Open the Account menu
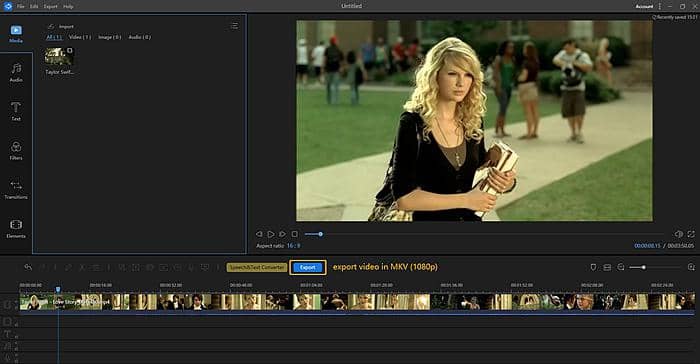Viewport: 700px width, 364px height. pyautogui.click(x=644, y=6)
